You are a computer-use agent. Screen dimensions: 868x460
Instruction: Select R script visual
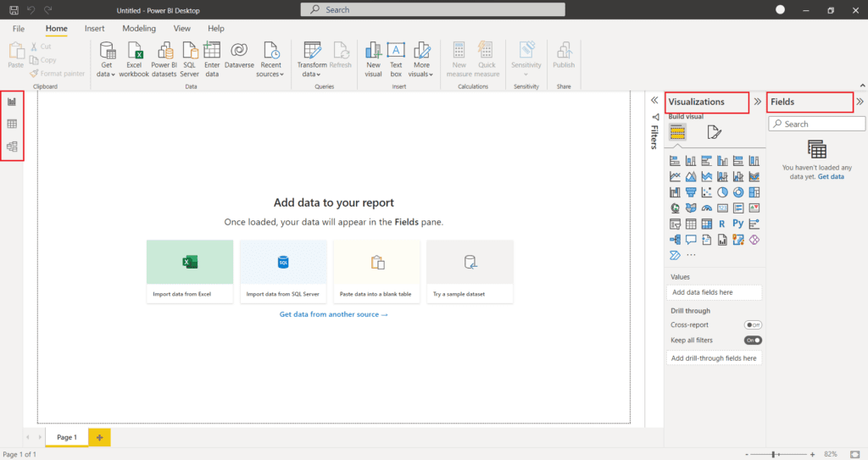point(722,224)
